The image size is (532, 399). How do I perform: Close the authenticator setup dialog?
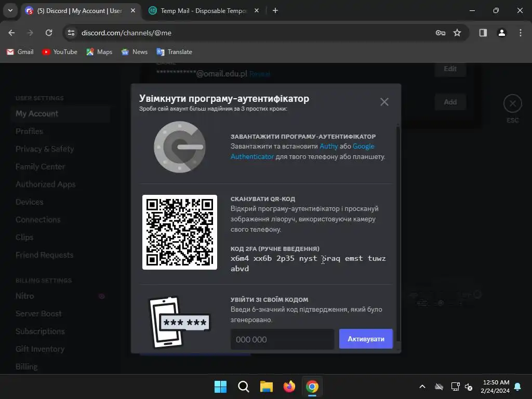[x=384, y=102]
